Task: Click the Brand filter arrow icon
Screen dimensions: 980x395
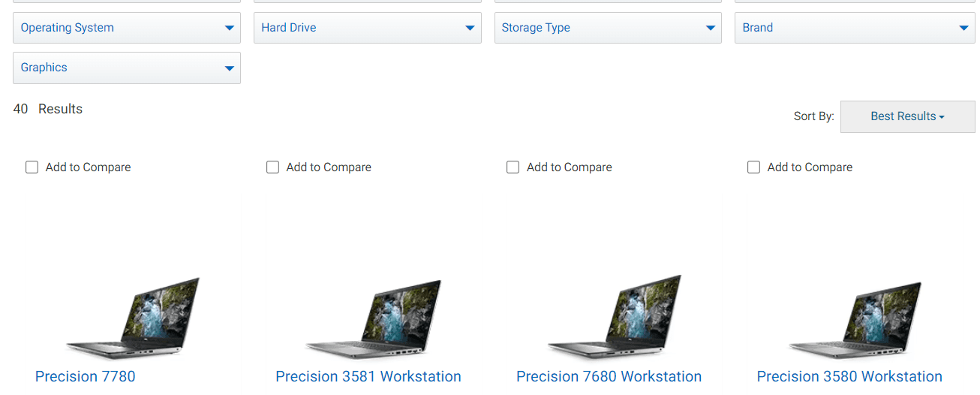Action: (964, 29)
